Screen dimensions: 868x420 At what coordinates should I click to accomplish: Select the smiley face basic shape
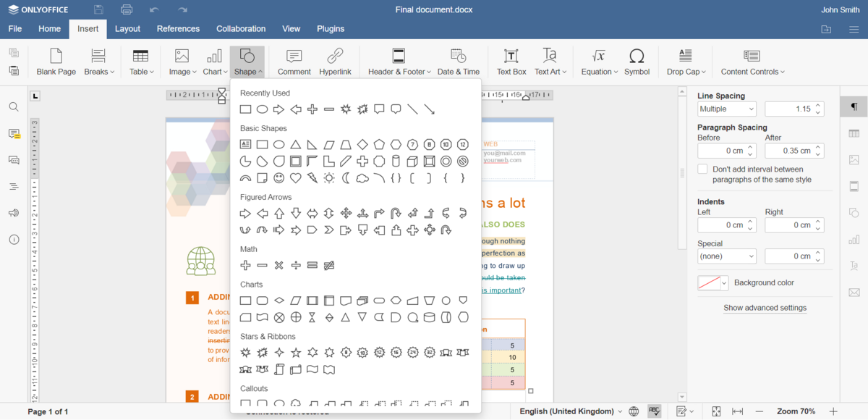coord(278,178)
